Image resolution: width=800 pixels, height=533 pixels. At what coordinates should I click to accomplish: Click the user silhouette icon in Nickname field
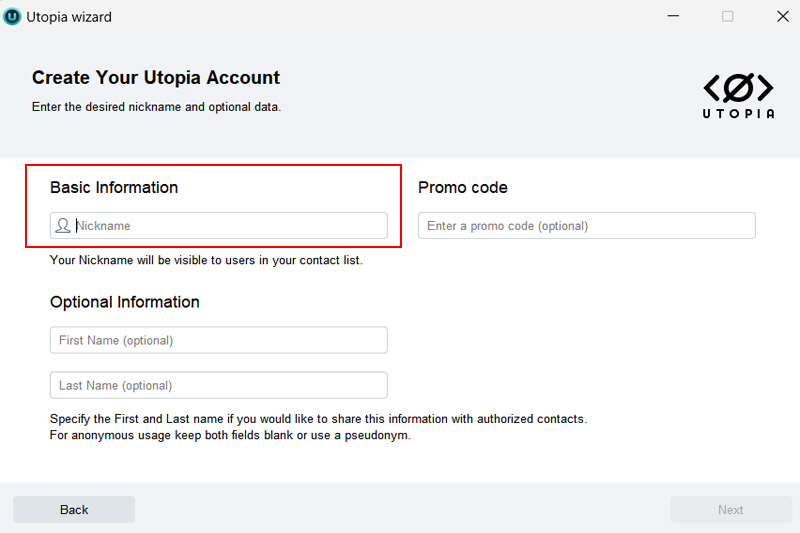[63, 226]
